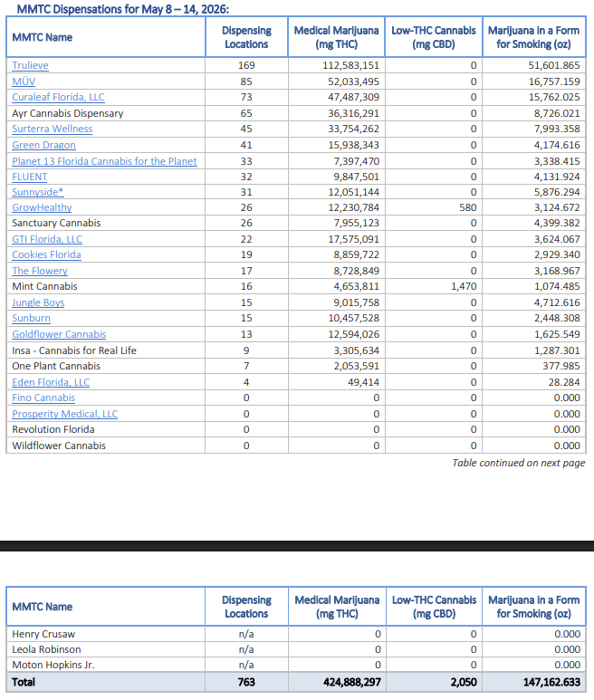594x700 pixels.
Task: Select Ayr Cannabis locations value 65
Action: point(246,113)
